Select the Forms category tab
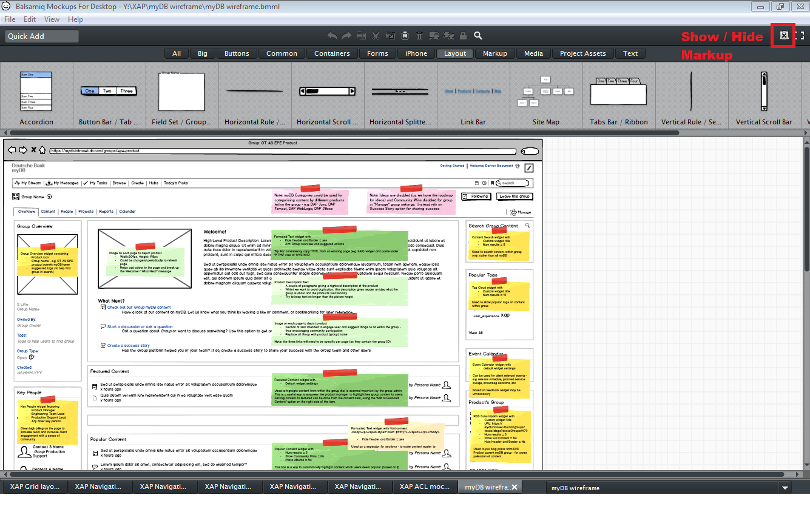 coord(377,53)
